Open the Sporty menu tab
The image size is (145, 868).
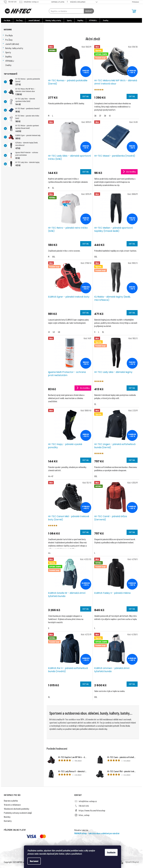tap(69, 21)
